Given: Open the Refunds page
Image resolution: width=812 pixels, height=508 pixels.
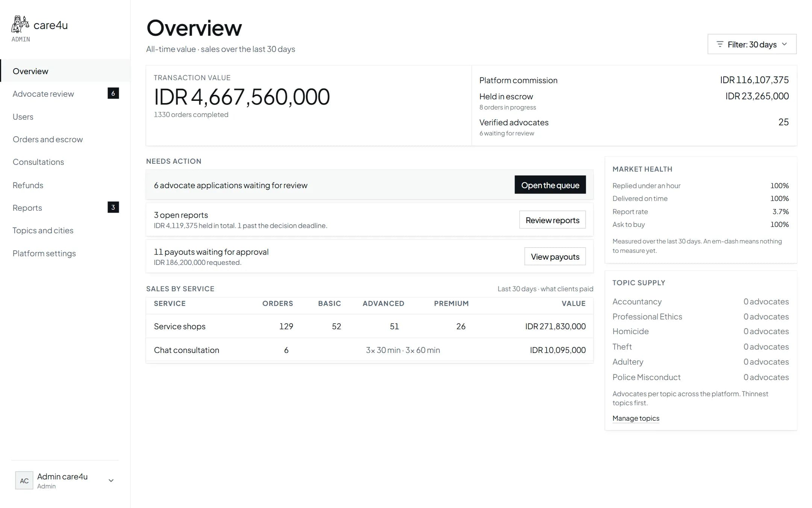Looking at the screenshot, I should point(28,185).
